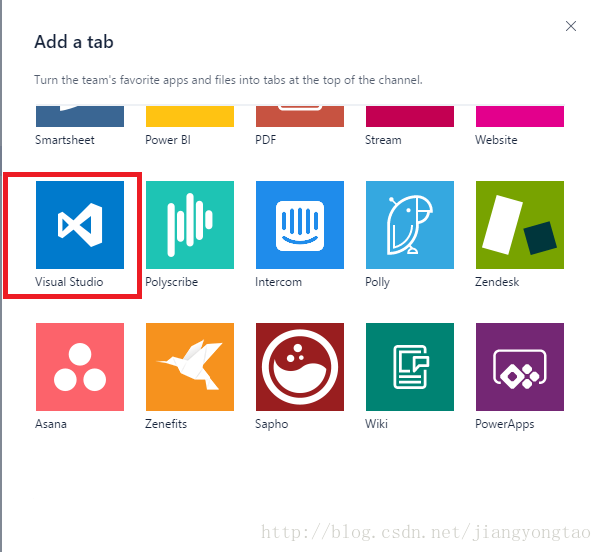Viewport: 602px width, 552px height.
Task: Close the Add a tab dialog
Action: pyautogui.click(x=571, y=26)
